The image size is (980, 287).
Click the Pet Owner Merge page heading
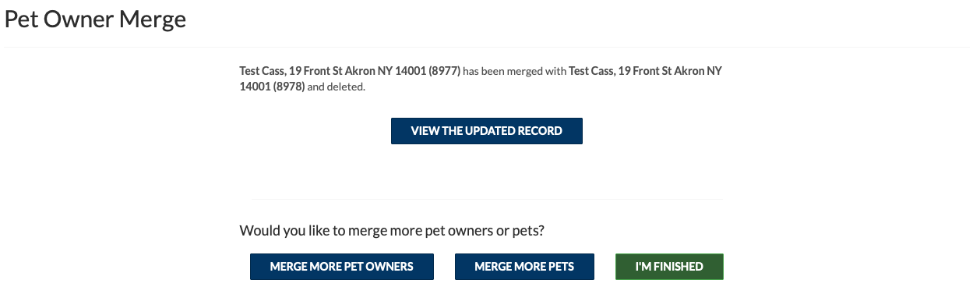96,19
